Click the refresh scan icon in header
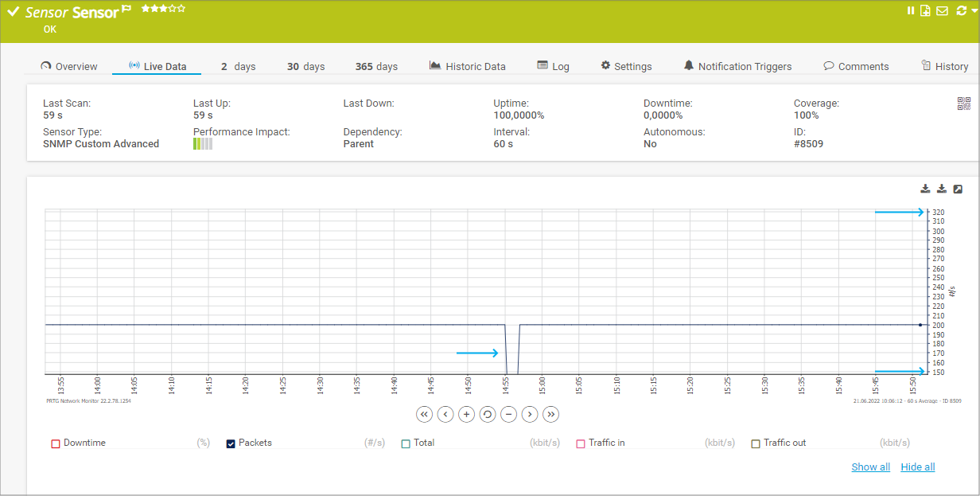Screen dimensions: 980x496 click(x=961, y=10)
